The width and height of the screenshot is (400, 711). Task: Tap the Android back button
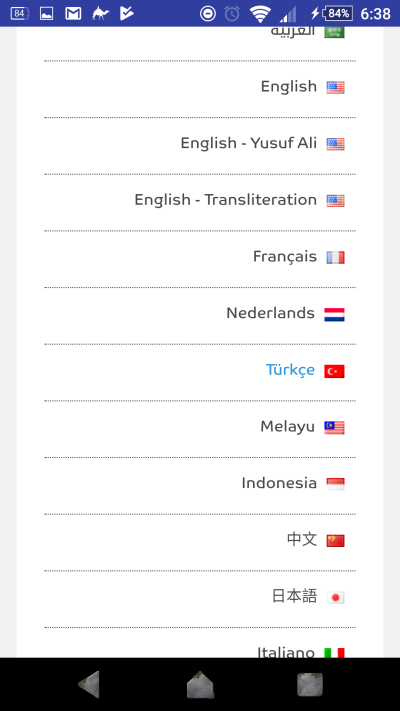click(89, 684)
